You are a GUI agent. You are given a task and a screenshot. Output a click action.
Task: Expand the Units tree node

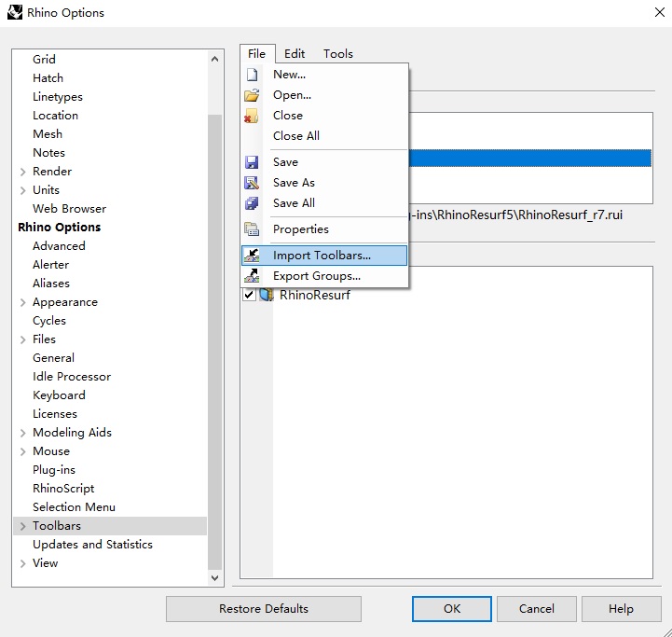tap(22, 190)
